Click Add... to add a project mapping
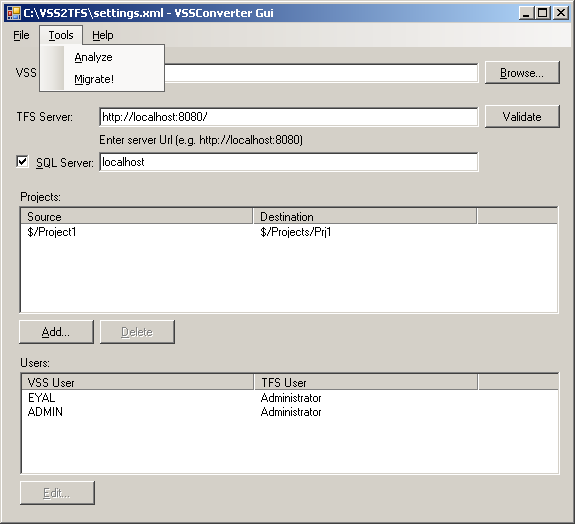575x524 pixels. coord(56,332)
